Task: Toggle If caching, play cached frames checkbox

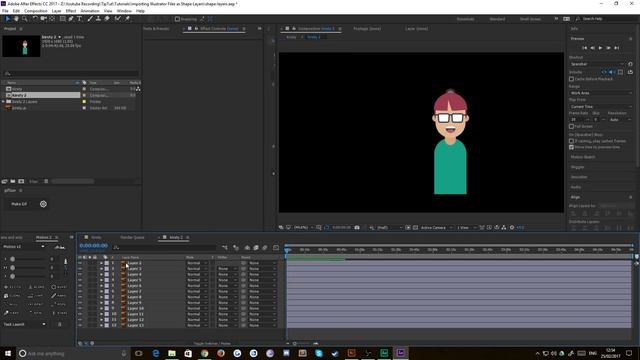Action: click(x=571, y=141)
